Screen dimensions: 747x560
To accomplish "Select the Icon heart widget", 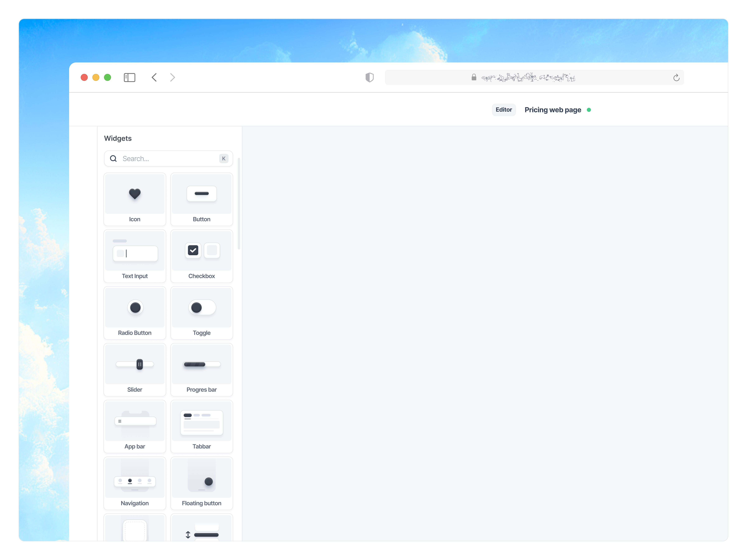I will pos(134,199).
